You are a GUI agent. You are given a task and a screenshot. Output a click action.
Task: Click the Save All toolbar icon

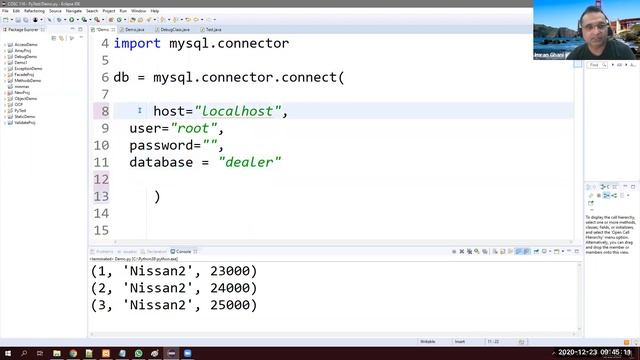(25, 20)
